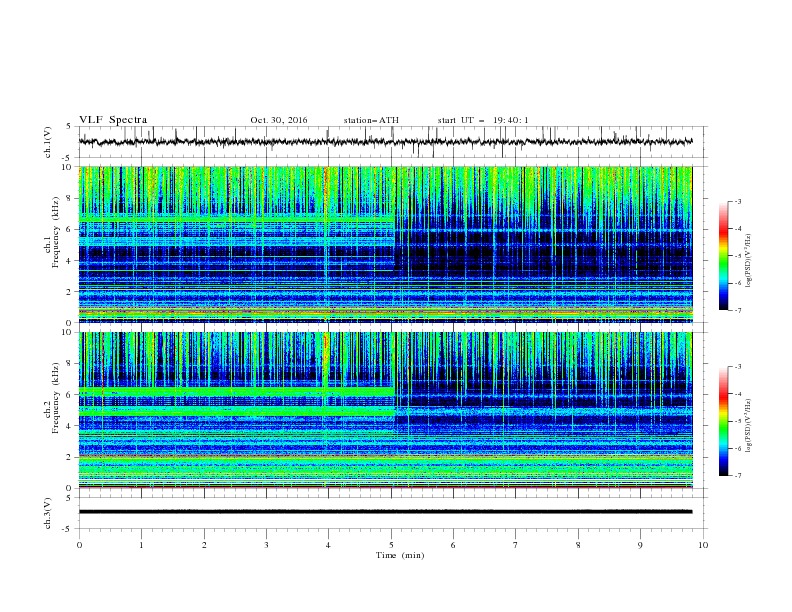Click the "VLF Spectra" title text
Screen dimensions: 792x612
(113, 120)
